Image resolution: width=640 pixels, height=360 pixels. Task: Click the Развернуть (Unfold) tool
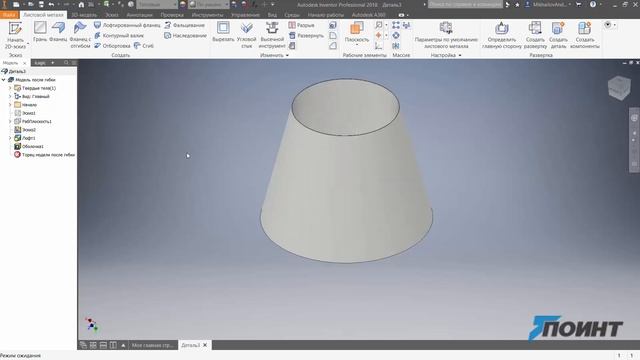306,36
